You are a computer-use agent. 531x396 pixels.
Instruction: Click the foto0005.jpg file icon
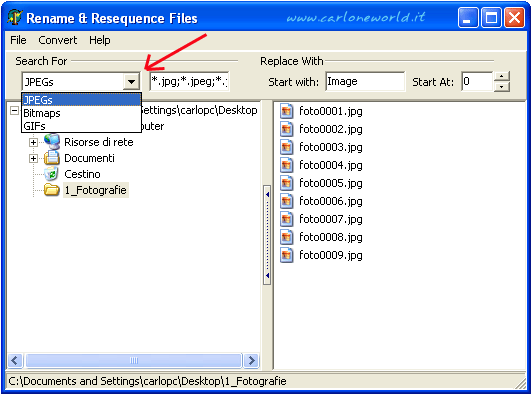click(x=286, y=183)
